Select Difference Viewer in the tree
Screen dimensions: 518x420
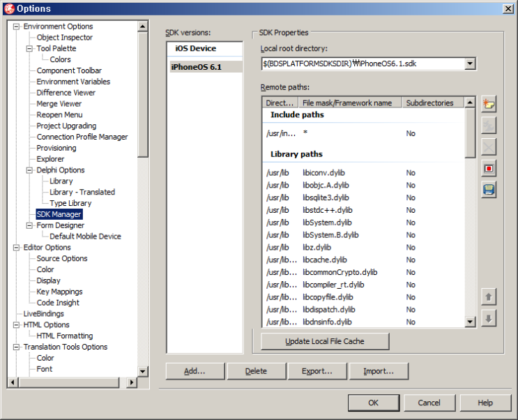click(66, 93)
